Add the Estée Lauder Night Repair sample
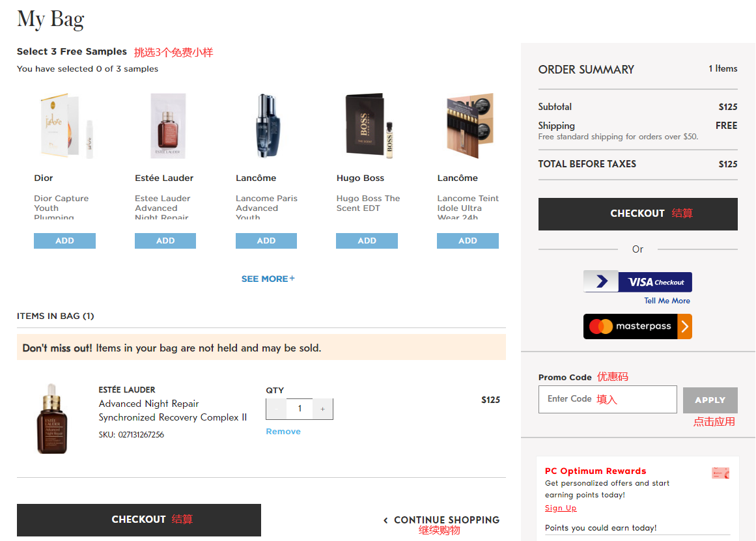Screen dimensions: 756x541 [165, 241]
